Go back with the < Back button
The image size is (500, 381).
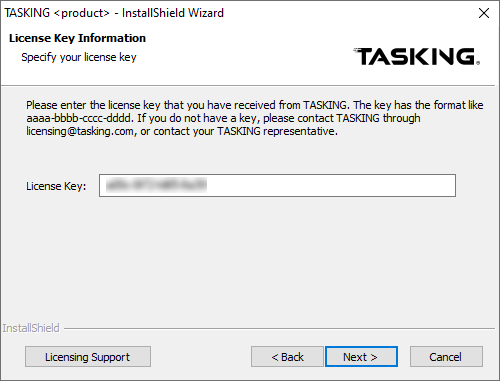tap(287, 357)
